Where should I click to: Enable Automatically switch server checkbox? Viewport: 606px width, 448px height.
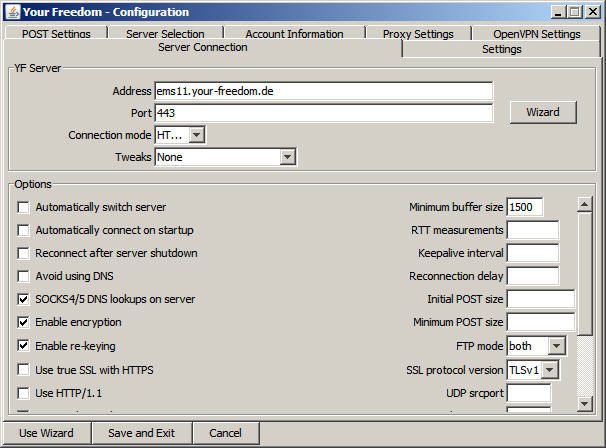tap(24, 208)
